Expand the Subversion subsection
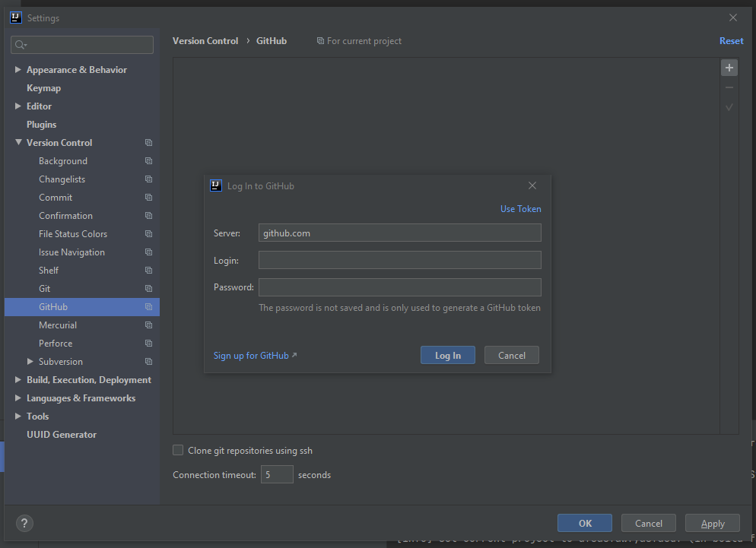 [x=30, y=361]
